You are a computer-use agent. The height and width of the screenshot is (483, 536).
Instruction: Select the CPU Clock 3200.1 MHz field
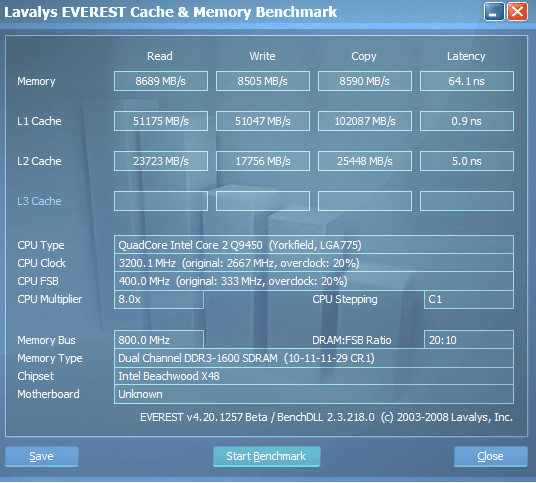click(x=313, y=263)
